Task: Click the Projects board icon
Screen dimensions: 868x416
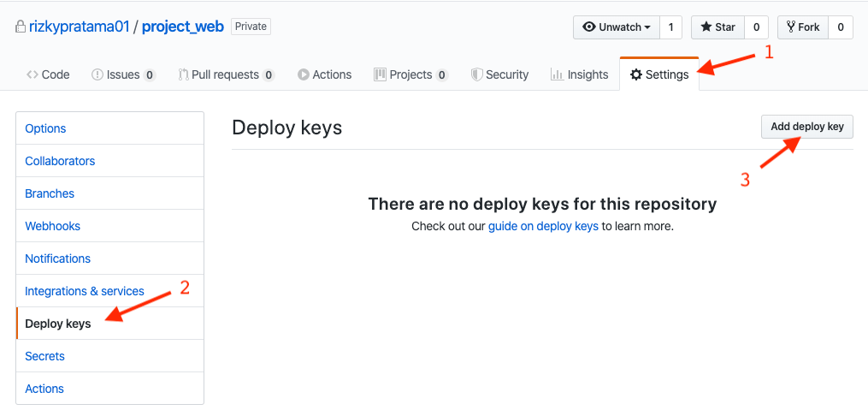Action: [380, 74]
